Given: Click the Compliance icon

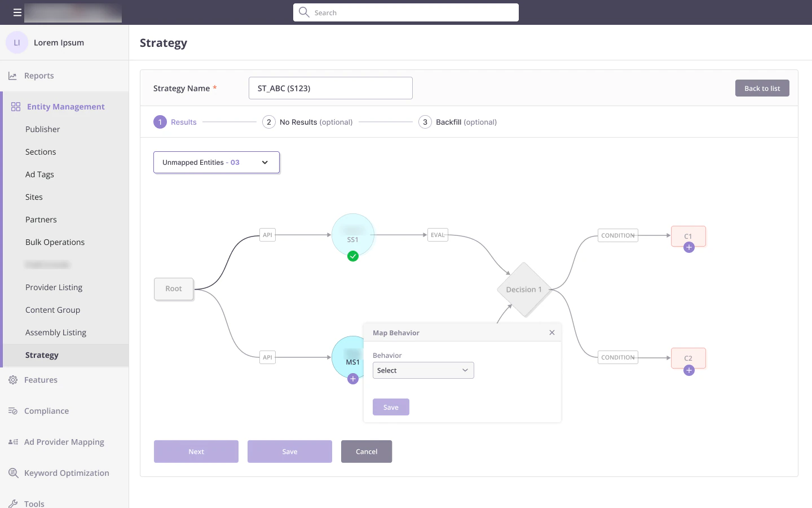Looking at the screenshot, I should (x=13, y=411).
